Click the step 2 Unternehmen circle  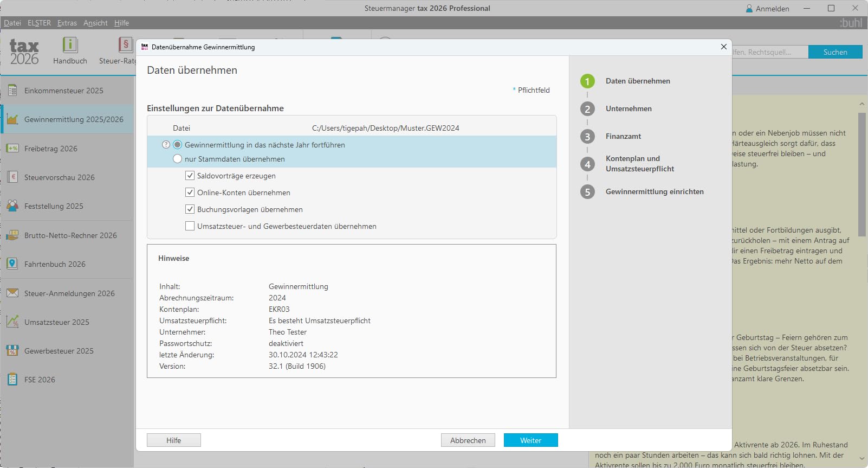pyautogui.click(x=587, y=109)
